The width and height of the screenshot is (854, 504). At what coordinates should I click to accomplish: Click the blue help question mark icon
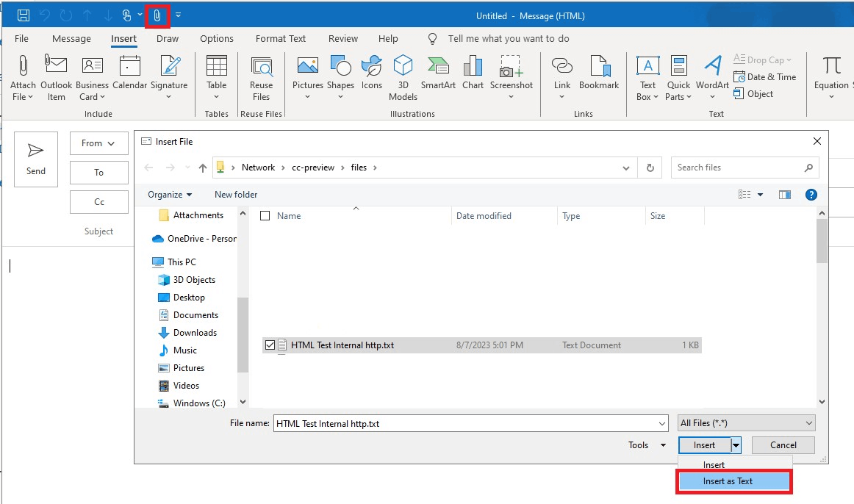[x=811, y=194]
